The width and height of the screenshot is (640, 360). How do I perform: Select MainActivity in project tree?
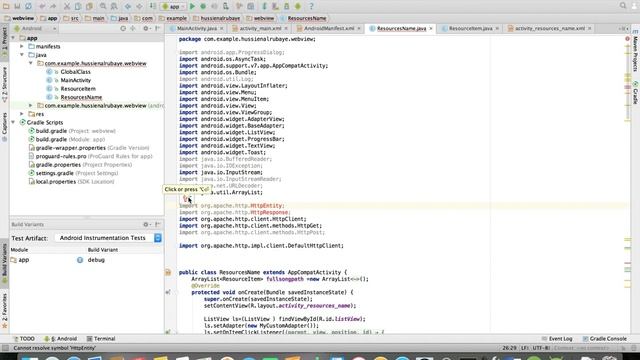coord(76,80)
